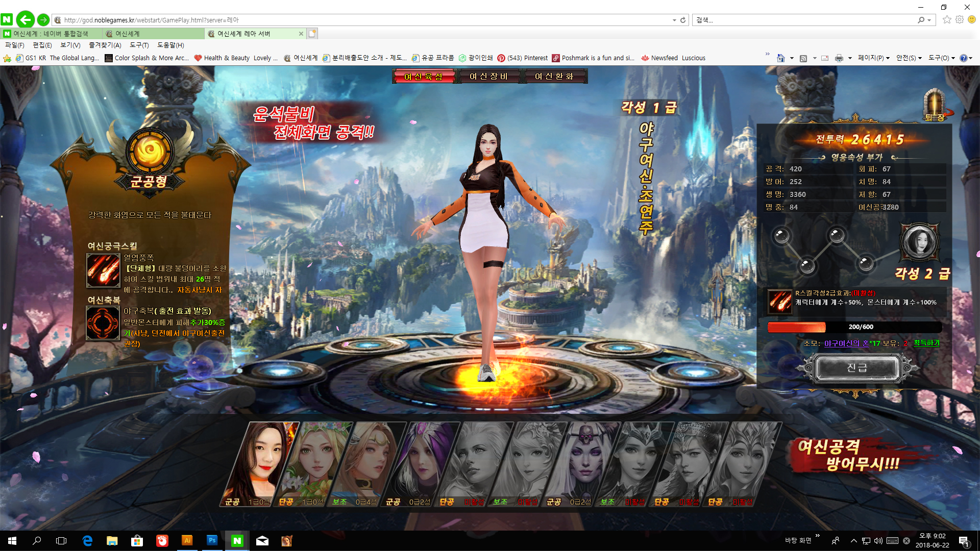This screenshot has height=551, width=980.
Task: Open the 안전(S) dropdown menu
Action: tap(909, 58)
